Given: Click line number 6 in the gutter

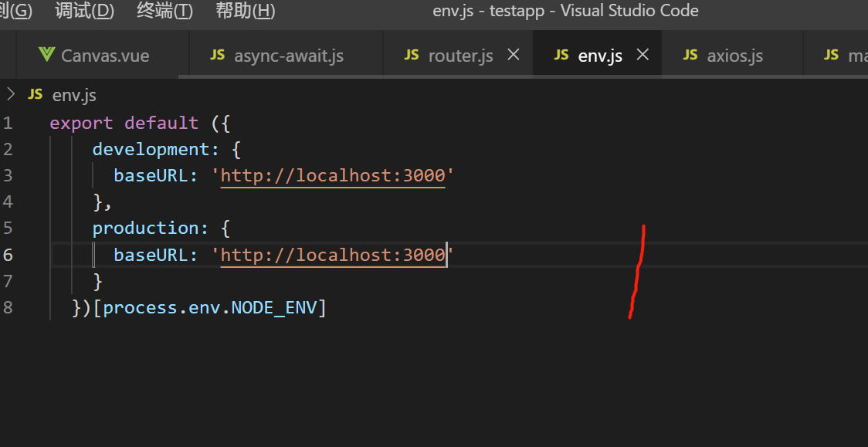Looking at the screenshot, I should click(x=7, y=255).
